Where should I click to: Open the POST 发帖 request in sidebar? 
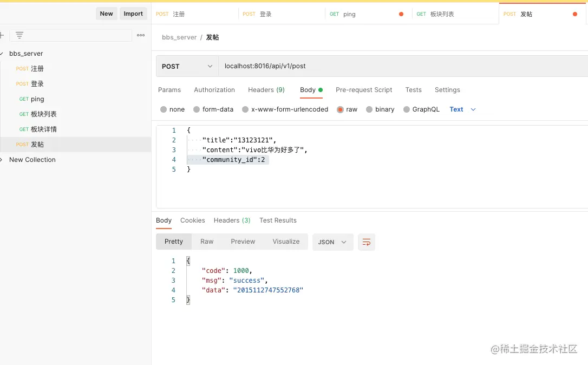coord(75,145)
